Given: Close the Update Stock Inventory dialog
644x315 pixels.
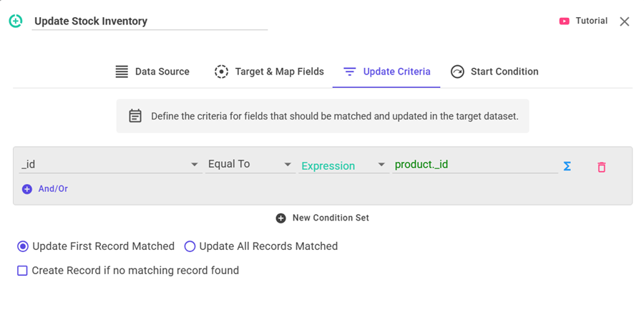Looking at the screenshot, I should click(x=625, y=21).
